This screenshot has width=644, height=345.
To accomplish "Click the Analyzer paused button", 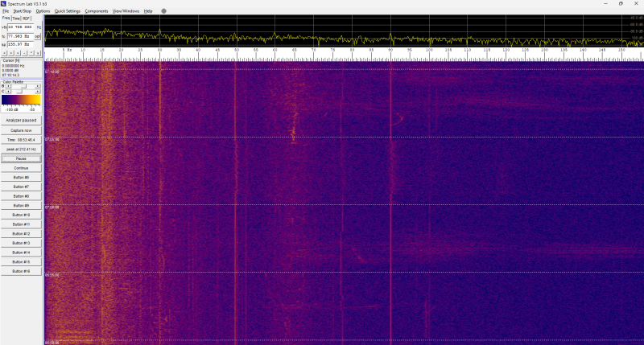I will pyautogui.click(x=21, y=120).
